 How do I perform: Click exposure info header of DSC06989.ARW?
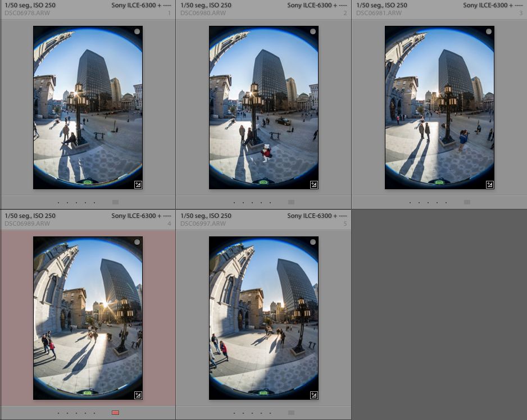click(30, 216)
